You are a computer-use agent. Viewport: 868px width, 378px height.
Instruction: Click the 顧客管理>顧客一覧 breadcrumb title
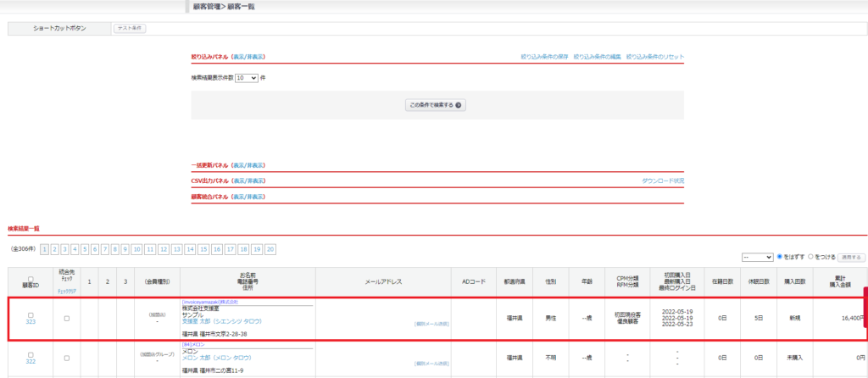224,7
